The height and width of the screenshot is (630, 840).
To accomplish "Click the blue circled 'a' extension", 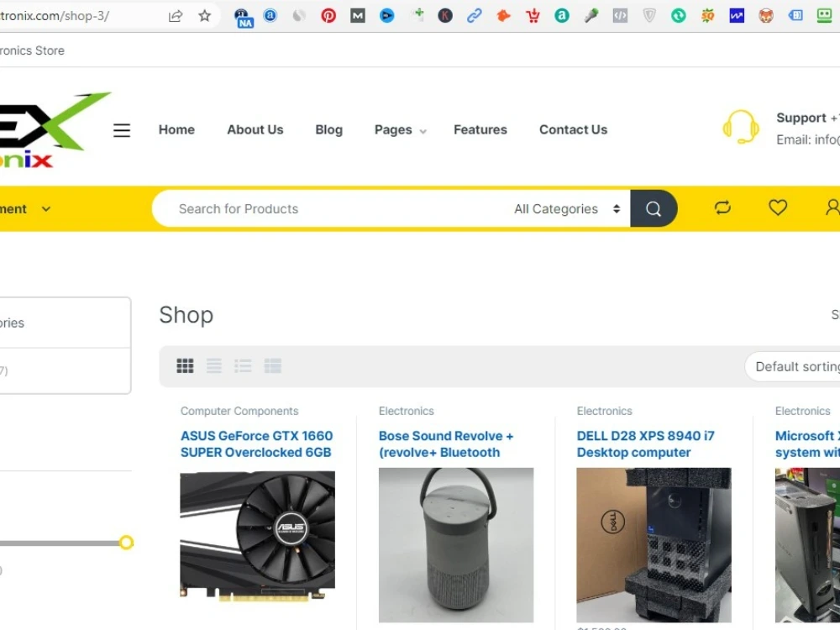I will (270, 16).
